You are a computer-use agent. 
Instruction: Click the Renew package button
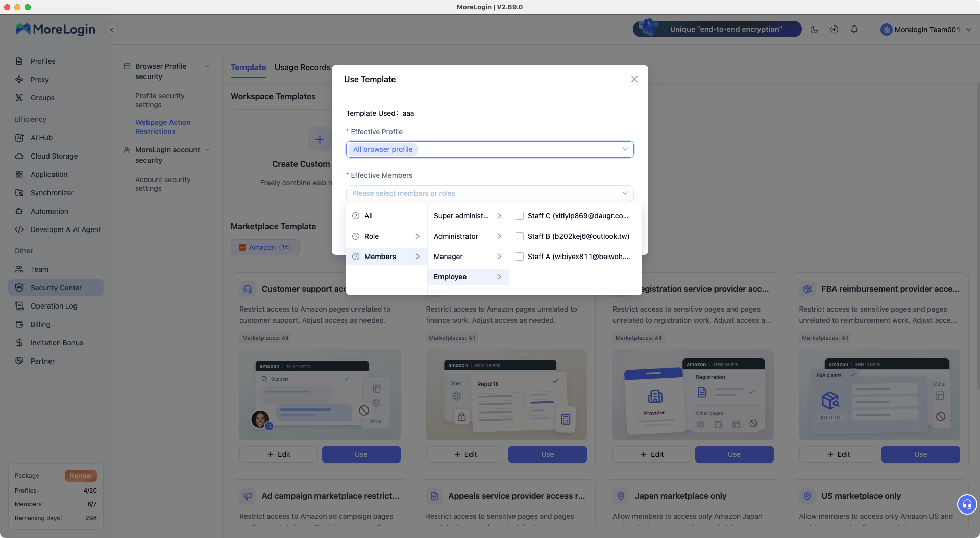point(81,476)
